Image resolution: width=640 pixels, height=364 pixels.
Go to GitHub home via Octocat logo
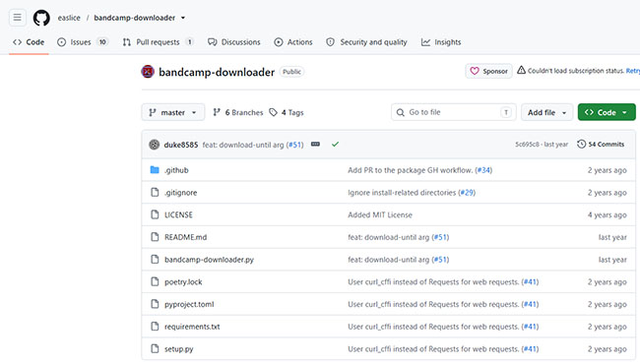click(41, 18)
